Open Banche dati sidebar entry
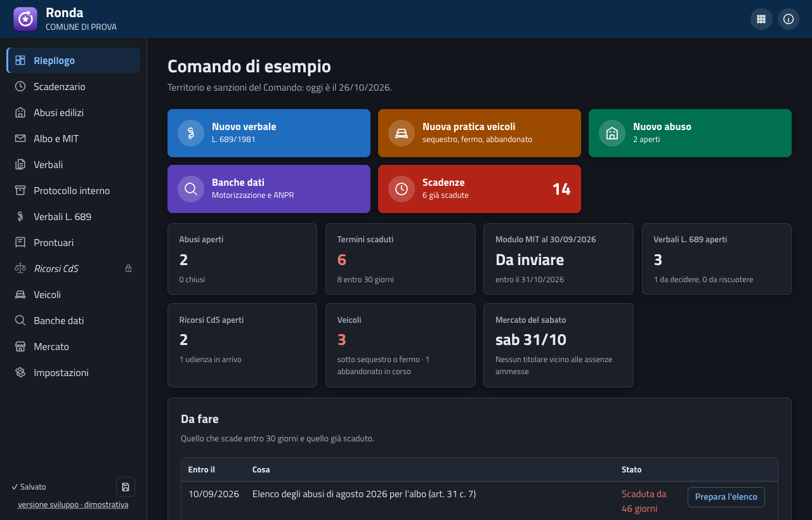This screenshot has height=520, width=812. (x=74, y=320)
